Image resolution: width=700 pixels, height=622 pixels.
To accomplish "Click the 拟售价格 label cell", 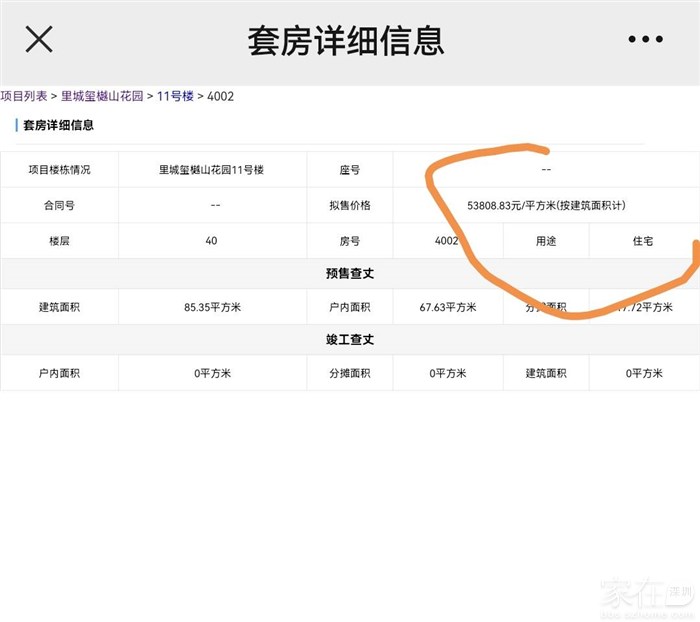I will pos(350,206).
